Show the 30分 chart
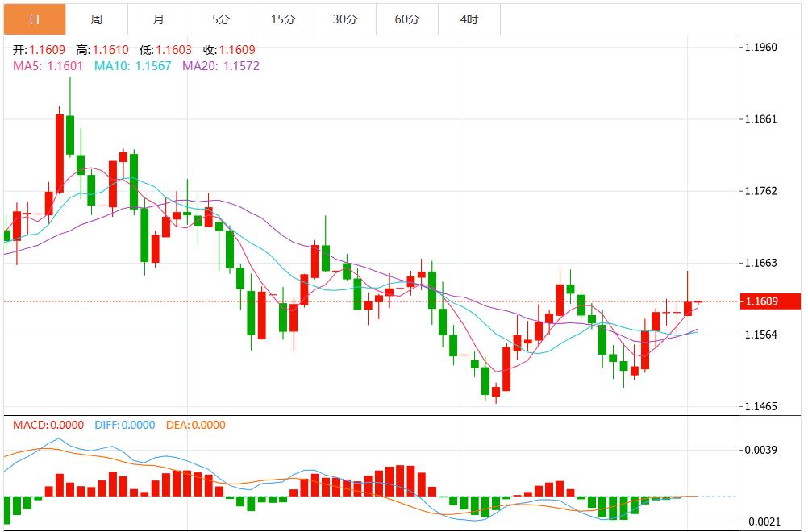The height and width of the screenshot is (532, 808). pyautogui.click(x=344, y=19)
